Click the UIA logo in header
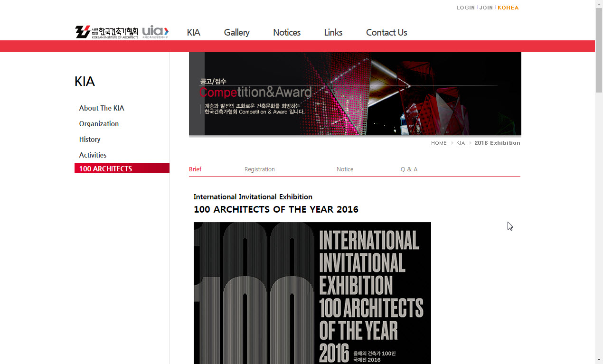The width and height of the screenshot is (603, 364). pyautogui.click(x=155, y=32)
